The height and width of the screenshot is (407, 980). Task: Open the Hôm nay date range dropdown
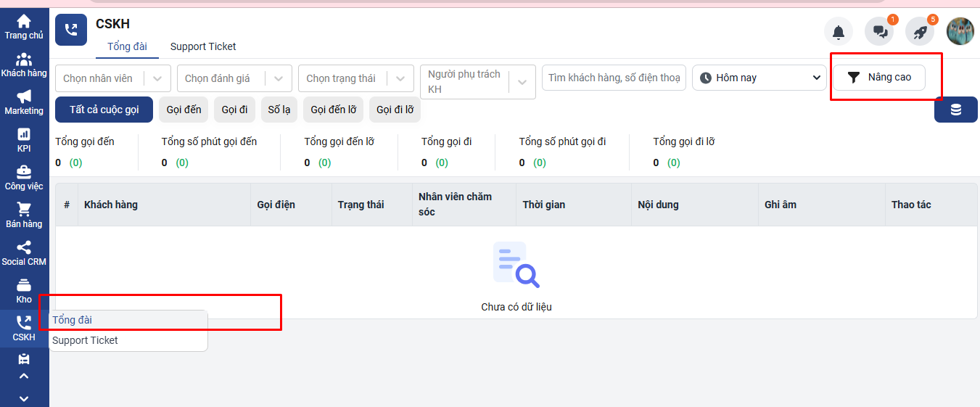point(759,78)
